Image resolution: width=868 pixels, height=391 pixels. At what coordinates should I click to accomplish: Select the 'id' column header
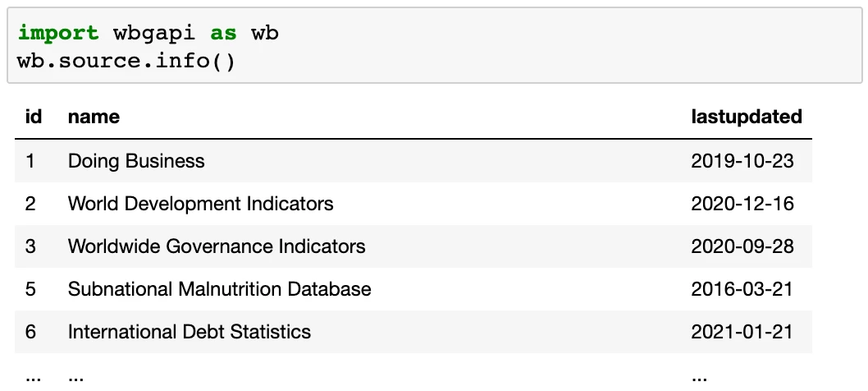pyautogui.click(x=34, y=117)
